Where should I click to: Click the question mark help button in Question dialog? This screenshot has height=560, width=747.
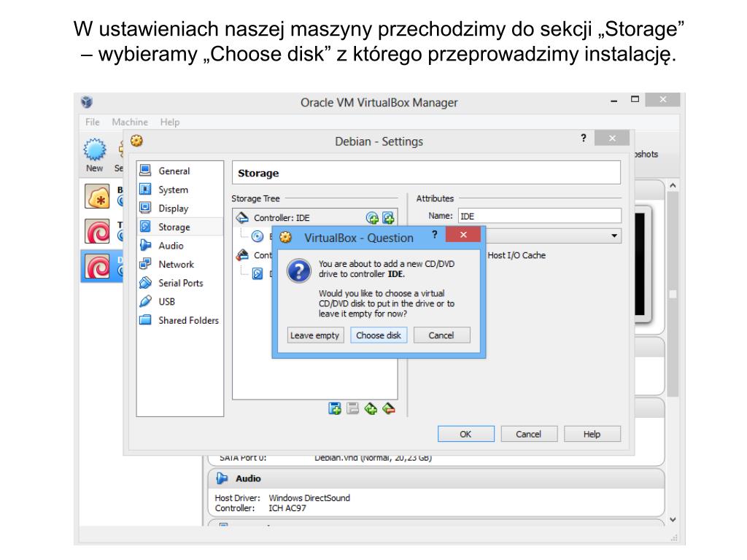(434, 234)
